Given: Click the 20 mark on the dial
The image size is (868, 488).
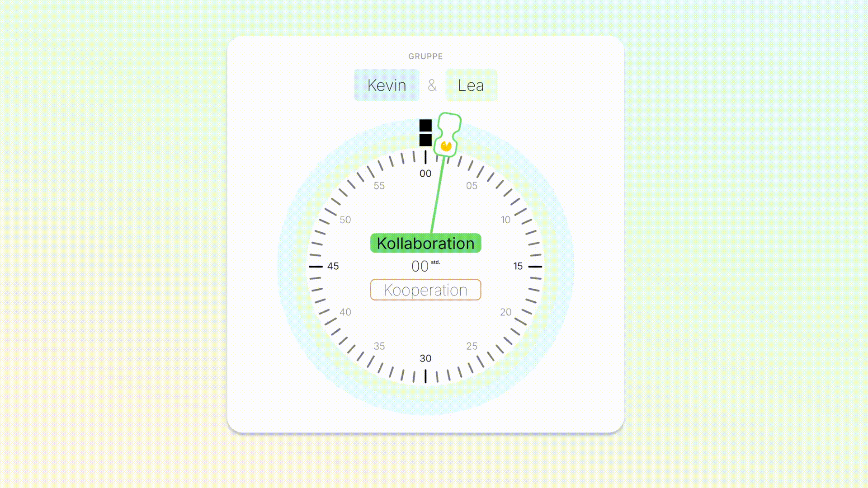Looking at the screenshot, I should point(506,312).
